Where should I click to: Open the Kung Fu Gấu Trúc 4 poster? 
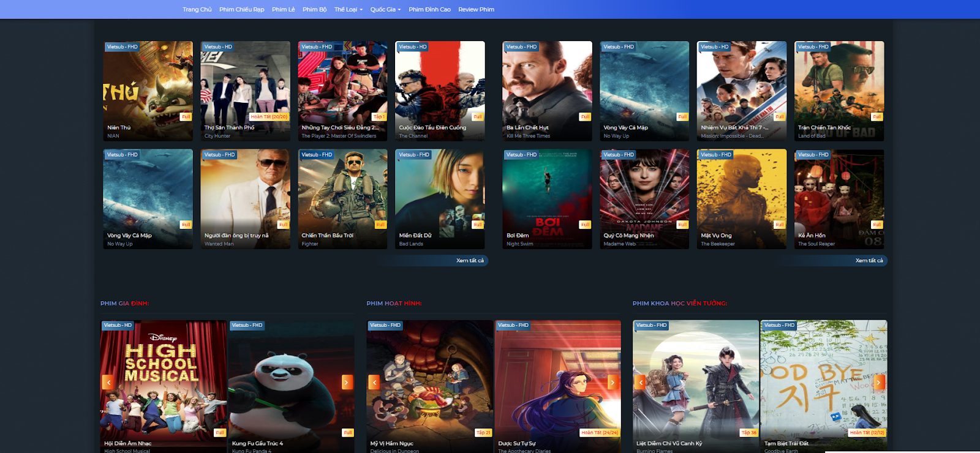(292, 386)
